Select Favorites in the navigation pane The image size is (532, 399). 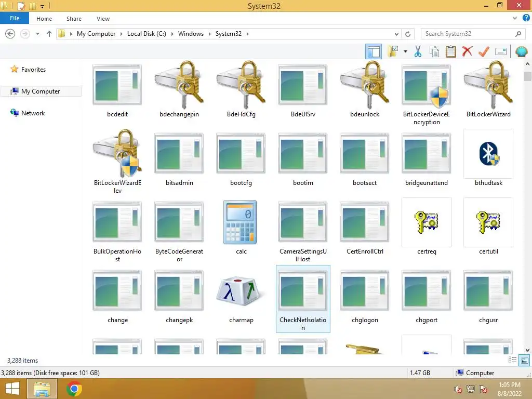point(33,69)
